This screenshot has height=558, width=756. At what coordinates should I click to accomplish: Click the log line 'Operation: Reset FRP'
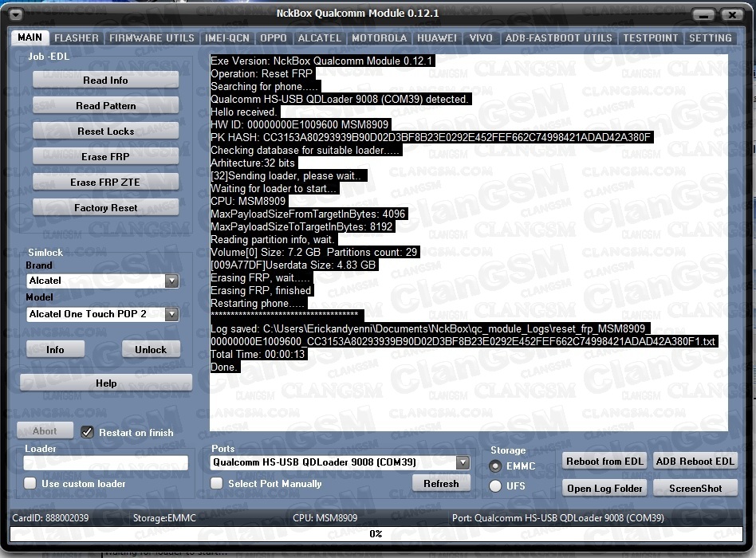tap(263, 73)
